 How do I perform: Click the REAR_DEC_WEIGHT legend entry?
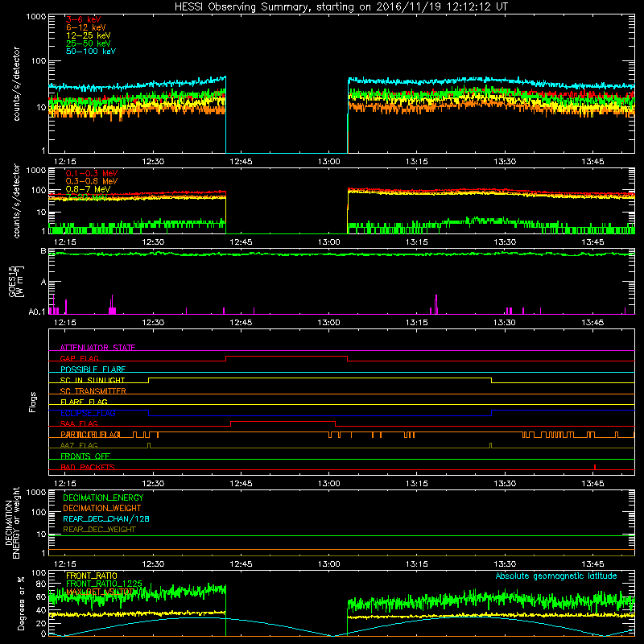tap(99, 530)
